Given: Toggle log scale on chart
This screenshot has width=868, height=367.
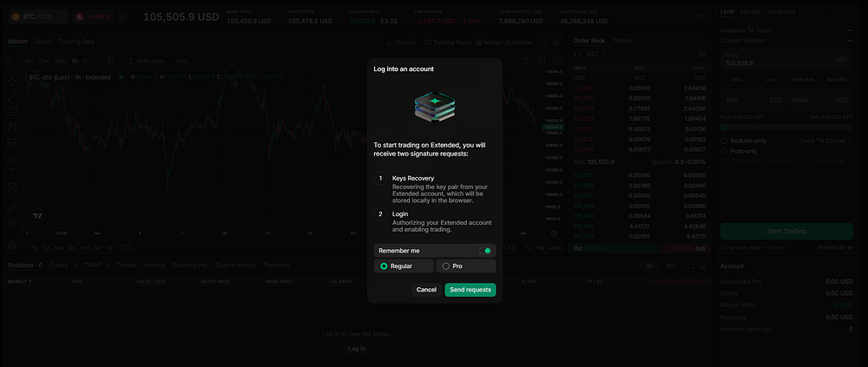Looking at the screenshot, I should click(x=540, y=248).
